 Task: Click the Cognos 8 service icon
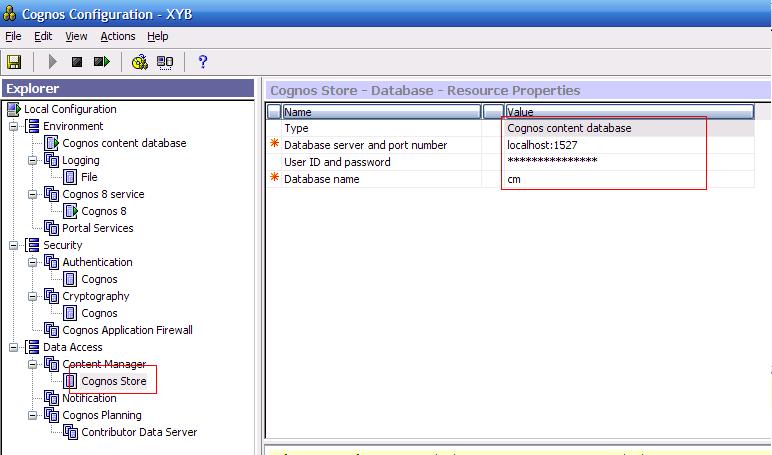coord(51,194)
